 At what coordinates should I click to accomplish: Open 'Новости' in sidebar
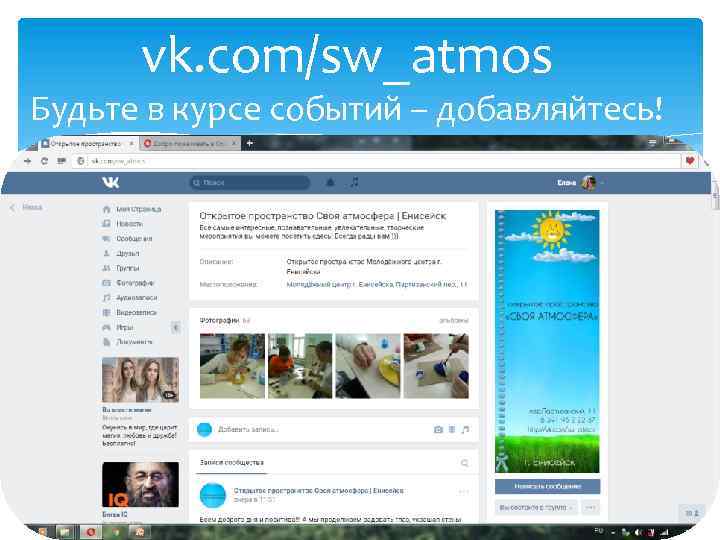point(129,224)
